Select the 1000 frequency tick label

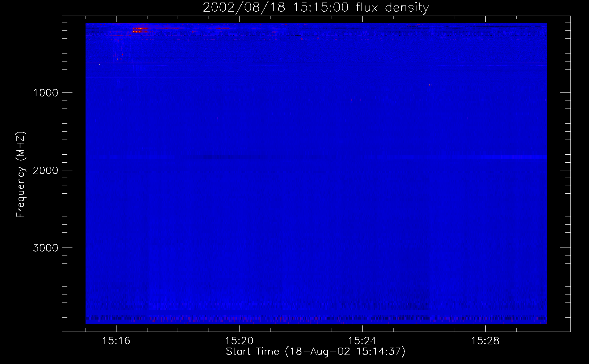click(x=46, y=93)
